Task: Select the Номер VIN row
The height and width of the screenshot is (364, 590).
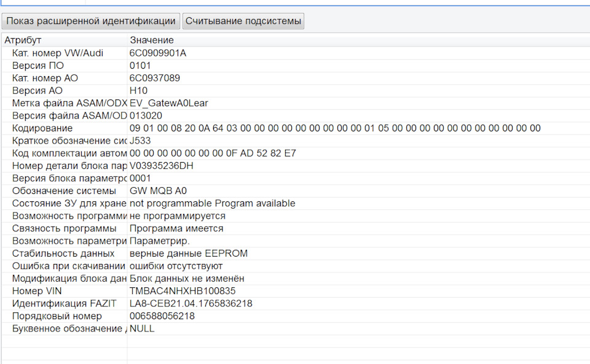Action: (37, 291)
